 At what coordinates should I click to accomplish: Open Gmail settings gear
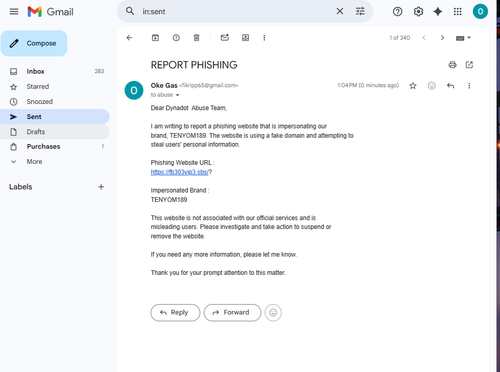tap(418, 12)
